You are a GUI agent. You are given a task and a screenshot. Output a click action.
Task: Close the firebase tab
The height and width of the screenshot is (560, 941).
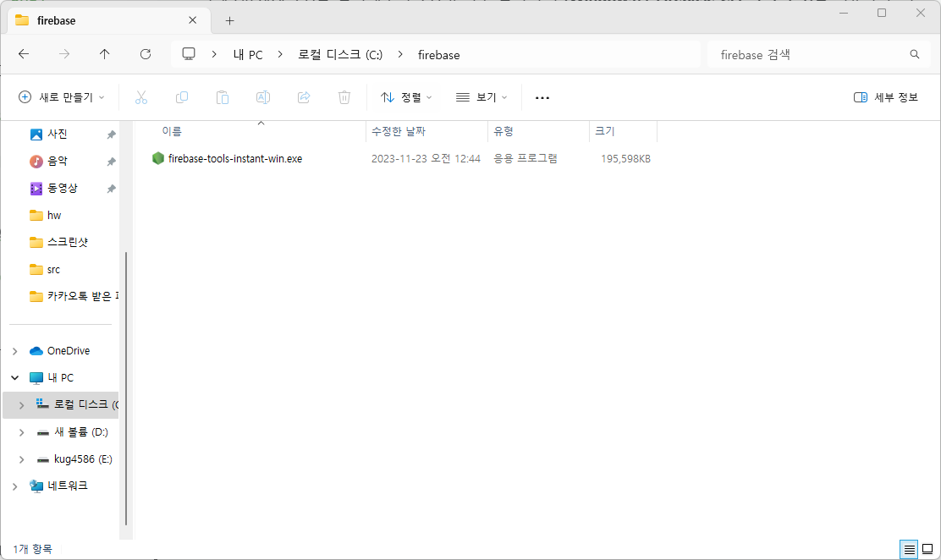(x=193, y=20)
